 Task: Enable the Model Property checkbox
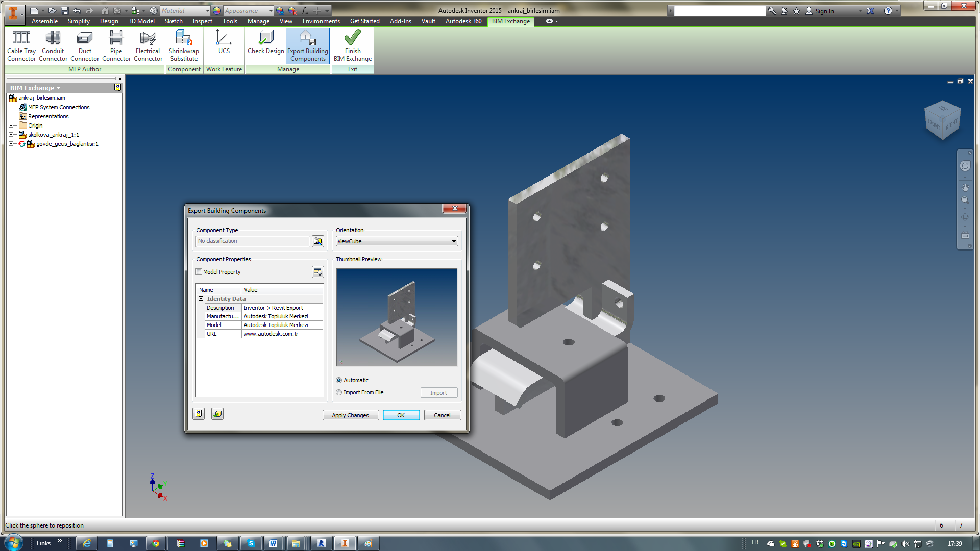click(199, 272)
